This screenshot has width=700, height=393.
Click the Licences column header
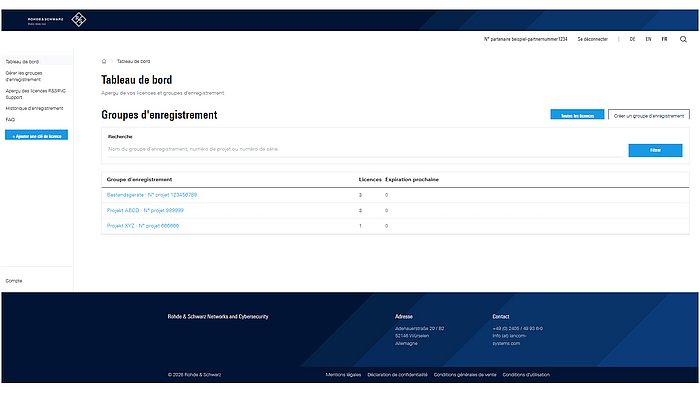click(x=370, y=180)
